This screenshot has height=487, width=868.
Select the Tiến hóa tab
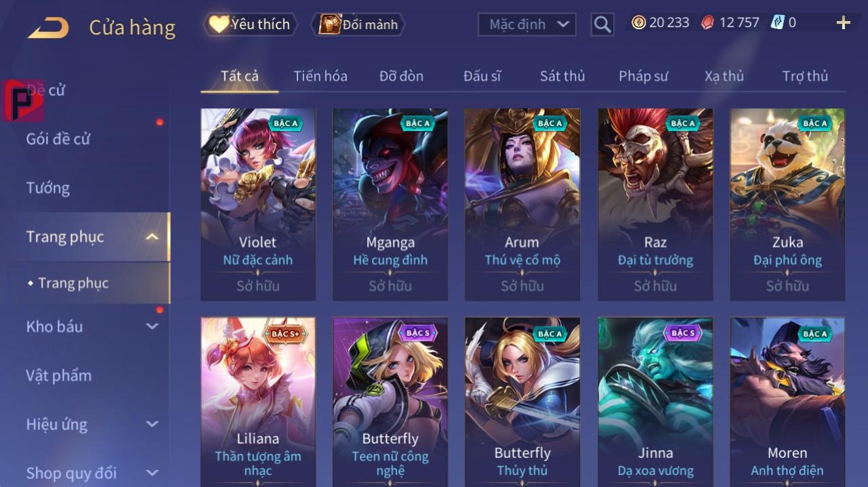321,76
